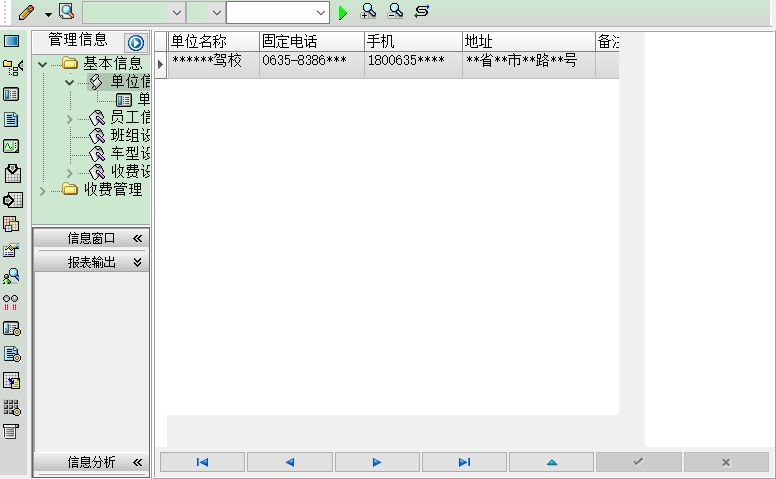Click the 手机 column header
776x479 pixels.
tap(413, 42)
